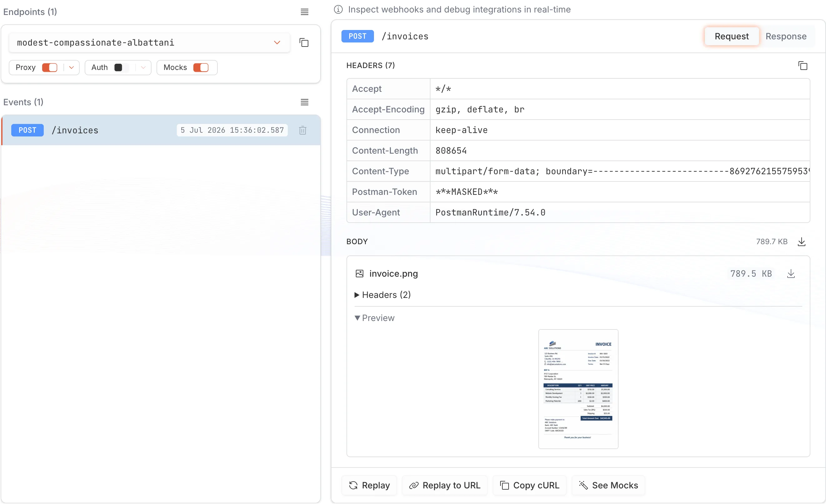Screen dimensions: 826x504
Task: Download the invoice.png file
Action: pos(790,274)
